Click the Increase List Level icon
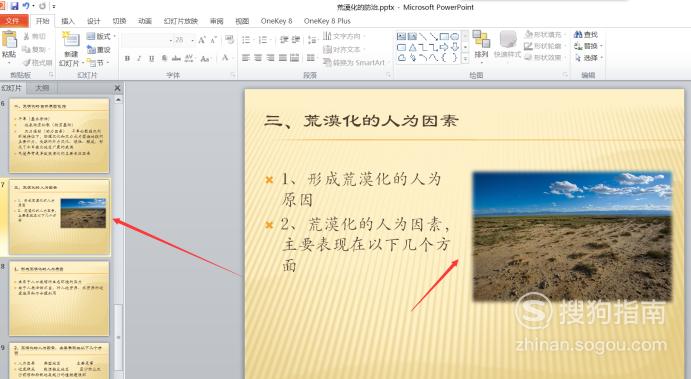 [296, 40]
